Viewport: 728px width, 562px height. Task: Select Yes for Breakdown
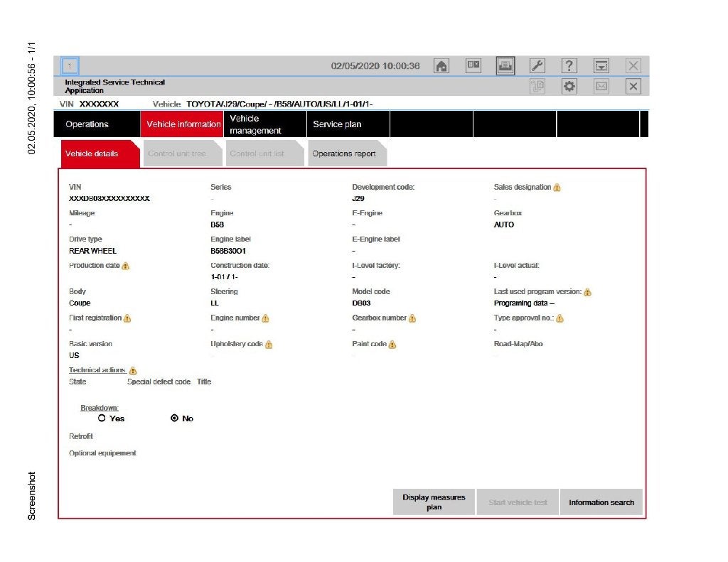click(102, 418)
